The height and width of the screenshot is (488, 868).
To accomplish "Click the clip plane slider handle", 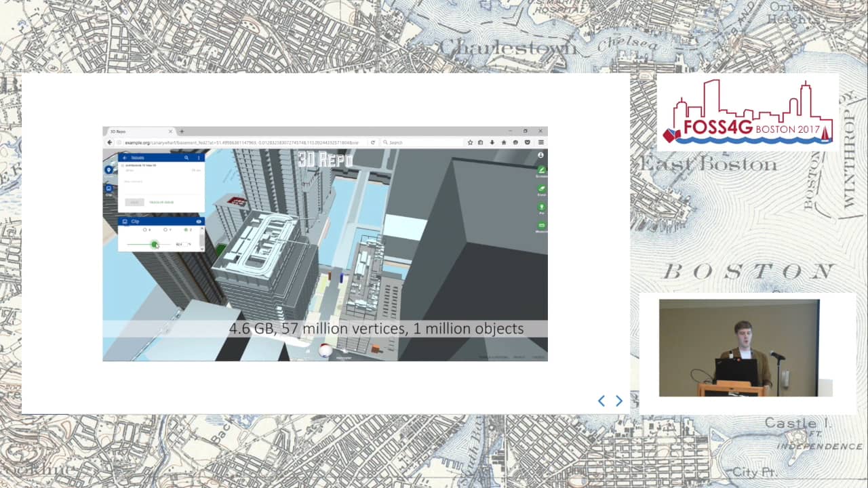I will click(x=155, y=244).
